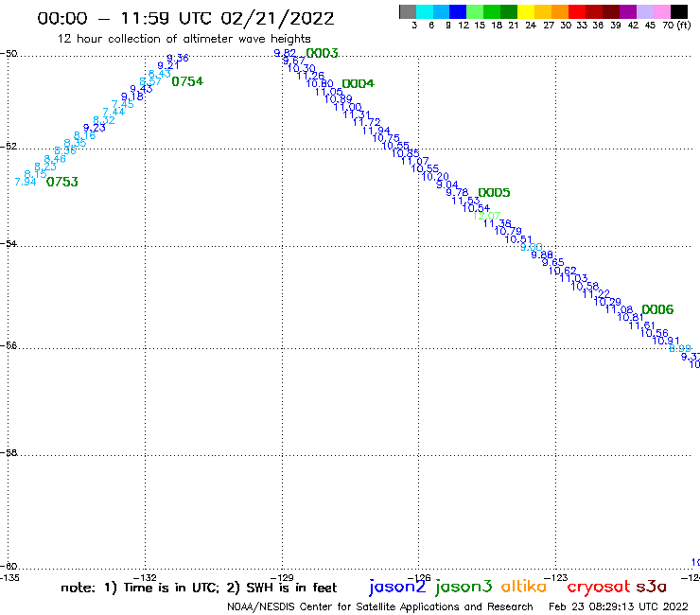Click the 9.36 wave height value
The image size is (700, 615).
point(178,58)
